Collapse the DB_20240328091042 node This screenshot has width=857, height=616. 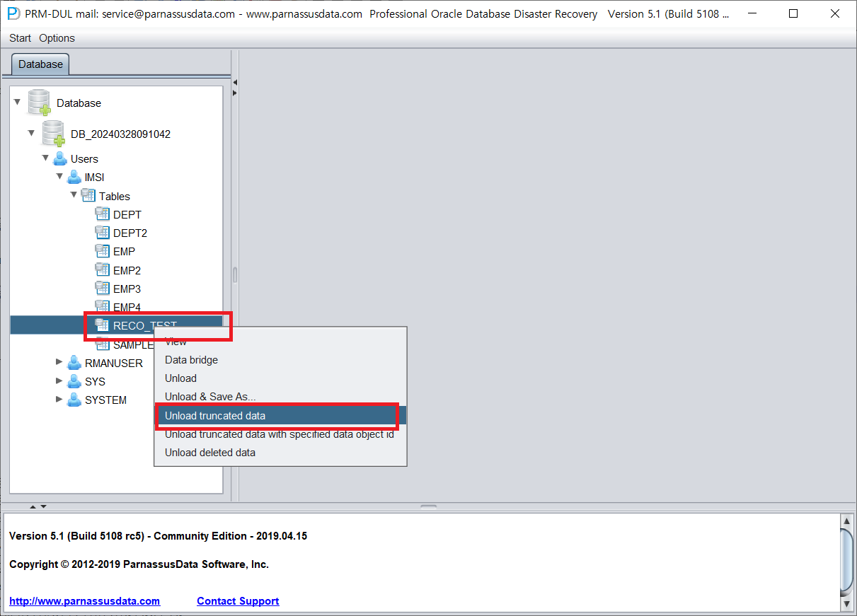(x=31, y=133)
